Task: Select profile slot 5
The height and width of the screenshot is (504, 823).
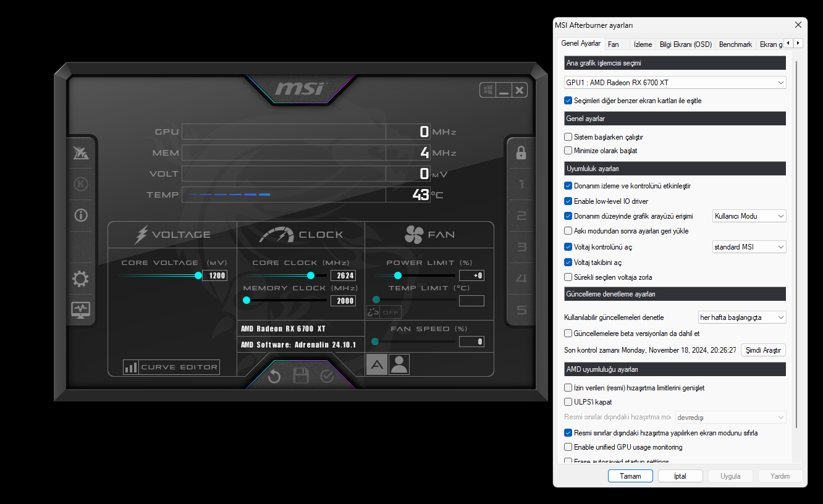Action: pyautogui.click(x=521, y=310)
